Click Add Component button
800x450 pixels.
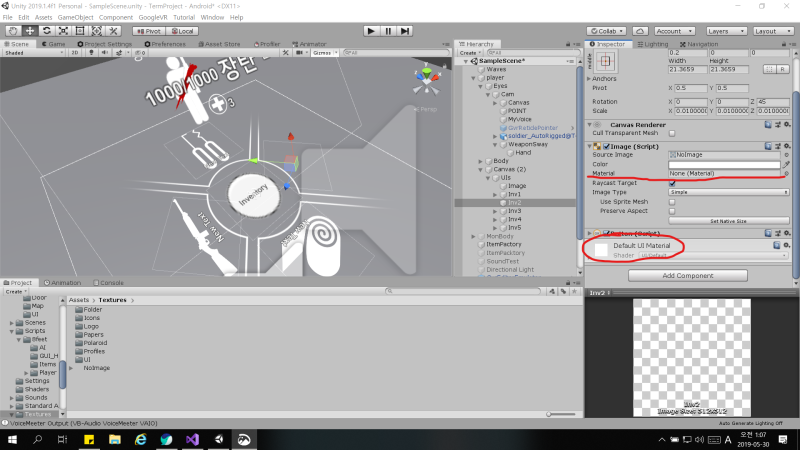click(x=688, y=276)
